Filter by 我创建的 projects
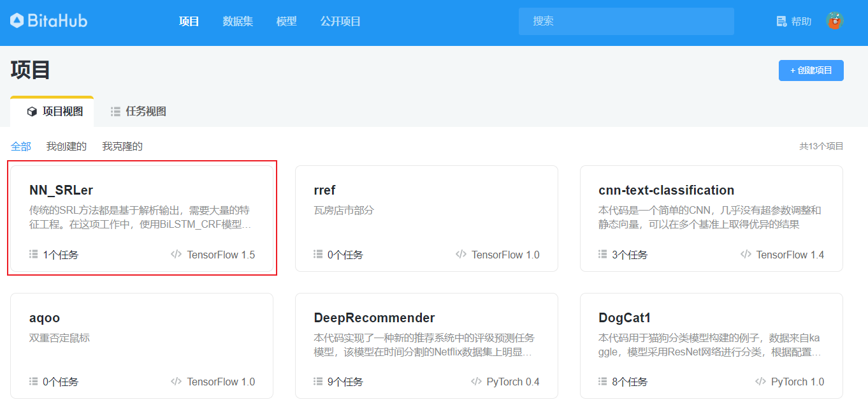 pos(67,147)
